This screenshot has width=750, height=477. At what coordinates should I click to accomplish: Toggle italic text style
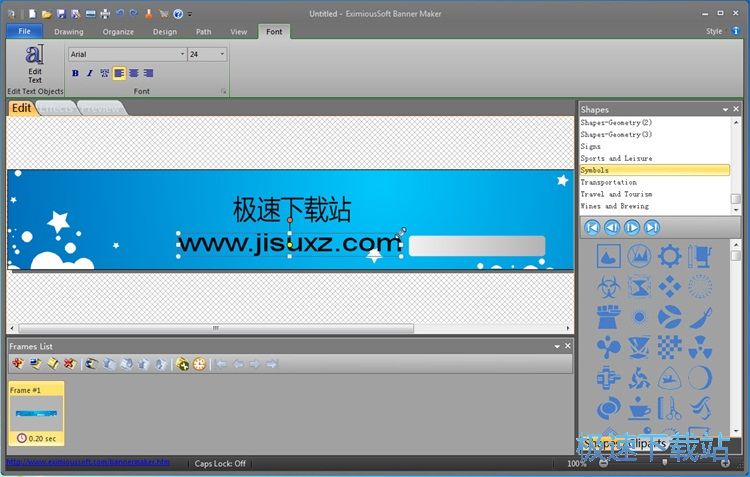pos(89,73)
